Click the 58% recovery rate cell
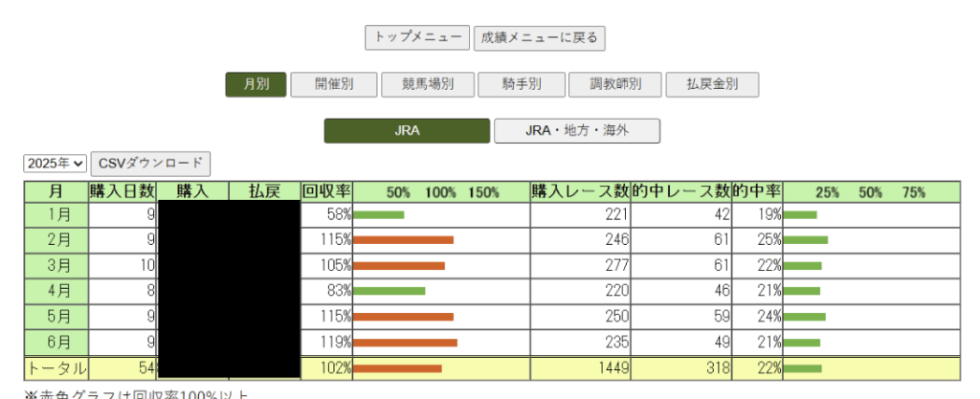 click(x=326, y=214)
